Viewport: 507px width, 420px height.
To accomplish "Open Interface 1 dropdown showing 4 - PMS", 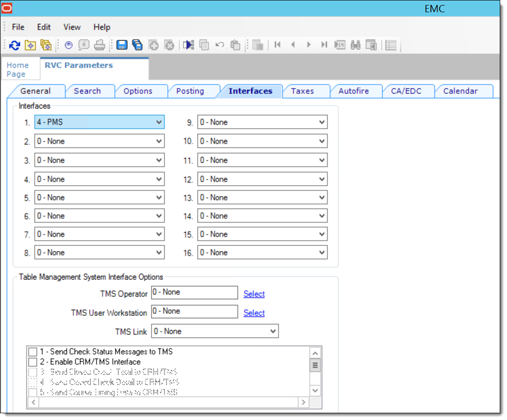I will (100, 122).
